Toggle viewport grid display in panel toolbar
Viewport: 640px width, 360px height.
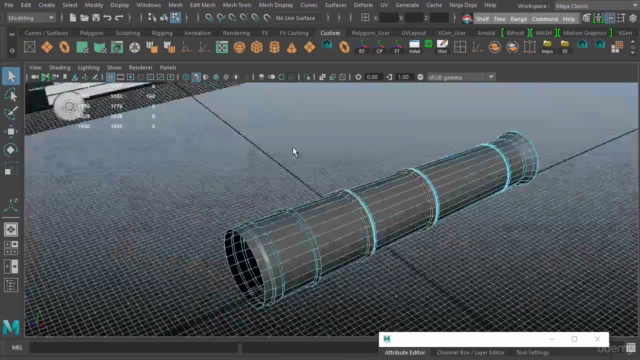(x=110, y=77)
